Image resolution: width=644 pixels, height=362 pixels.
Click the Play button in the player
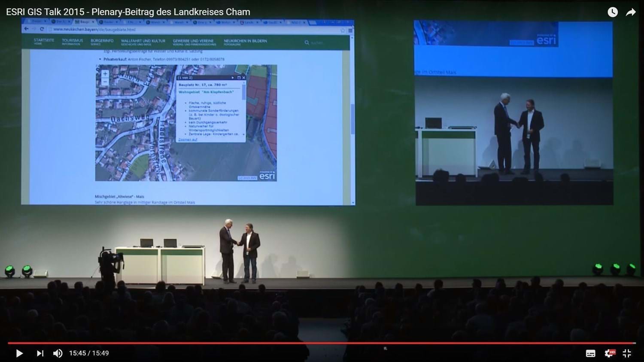[x=19, y=353]
